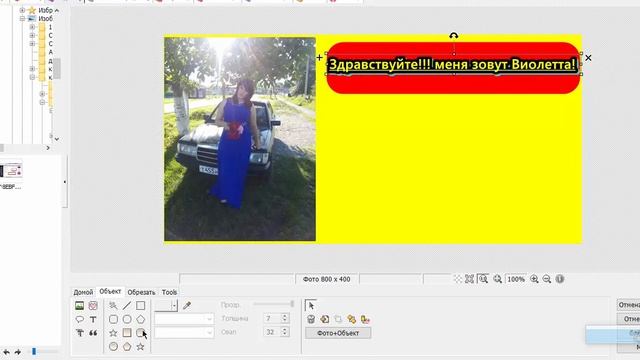Adjust the Овал value spinner arrows
The image size is (640, 360).
coord(285,332)
